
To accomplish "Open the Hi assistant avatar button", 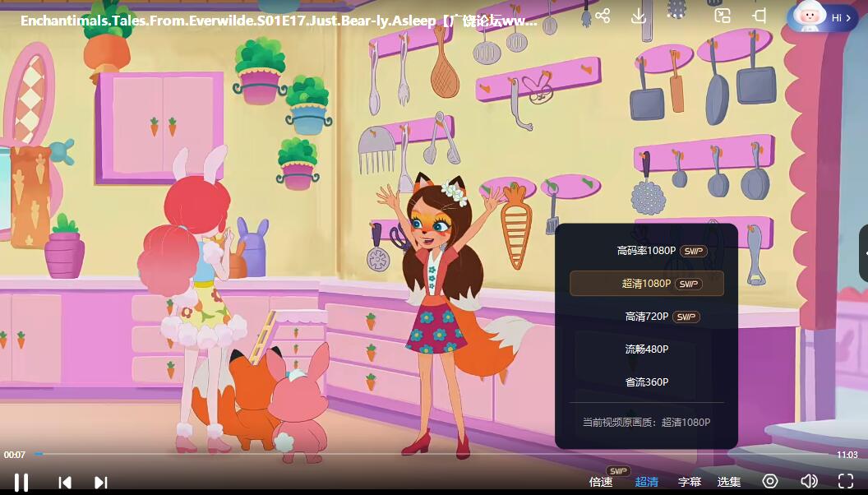I will tap(821, 16).
